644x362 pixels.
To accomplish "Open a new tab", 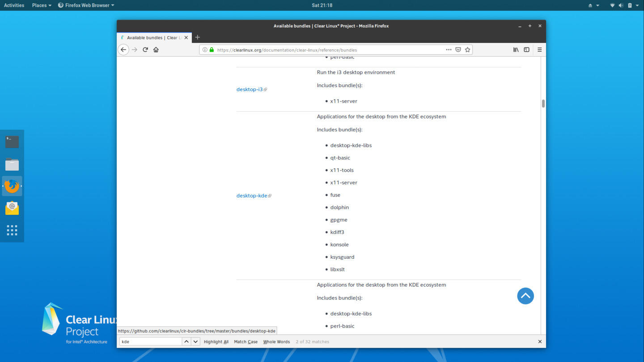I will pos(197,37).
